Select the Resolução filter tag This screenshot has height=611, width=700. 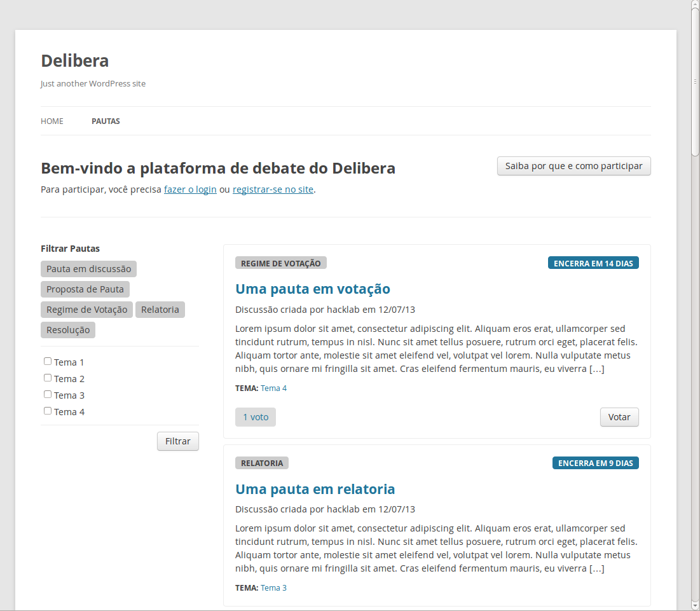tap(68, 330)
